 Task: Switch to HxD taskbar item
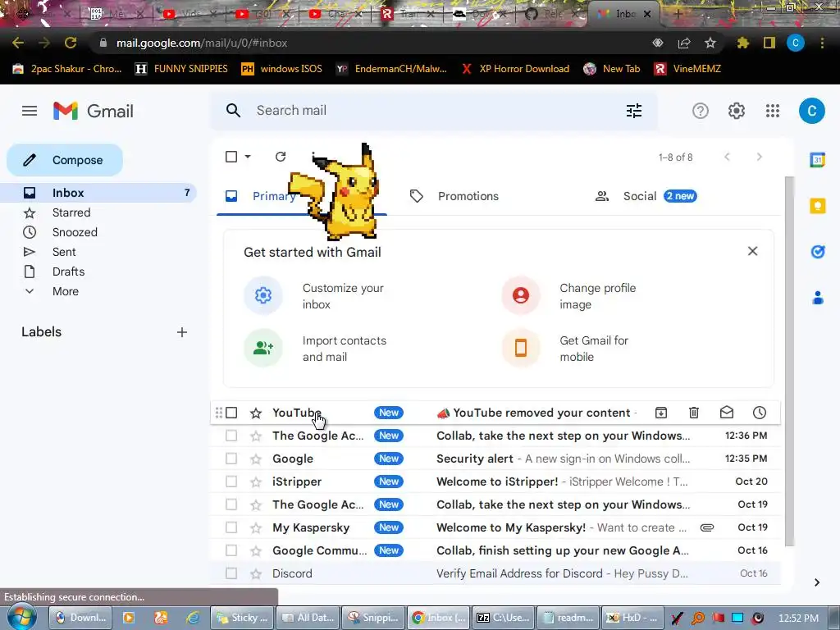point(632,618)
